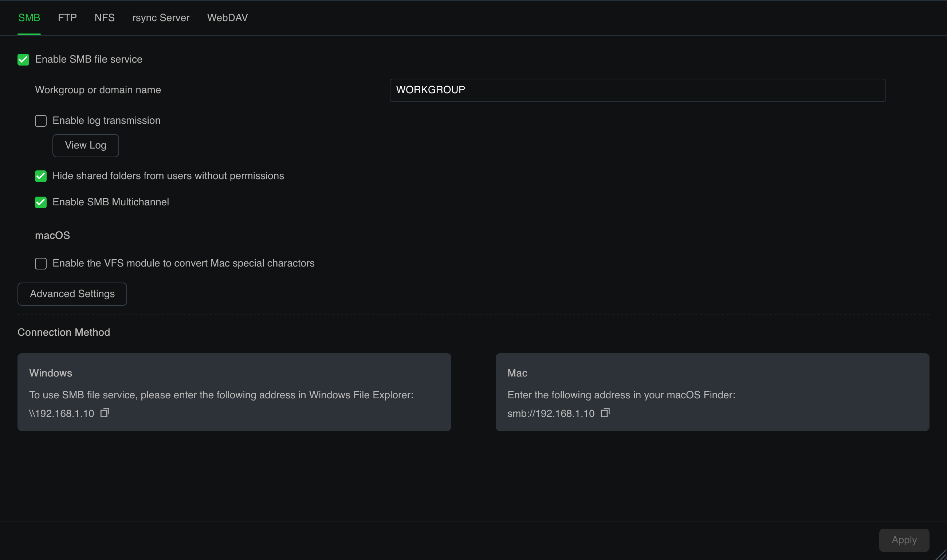Go to the rsync Server tab
Image resolution: width=947 pixels, height=560 pixels.
[x=161, y=18]
